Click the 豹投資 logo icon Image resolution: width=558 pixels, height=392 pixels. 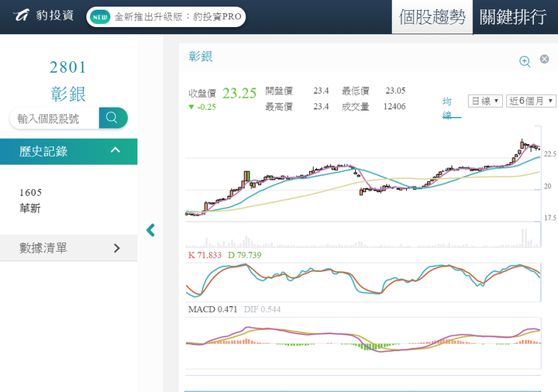[21, 15]
